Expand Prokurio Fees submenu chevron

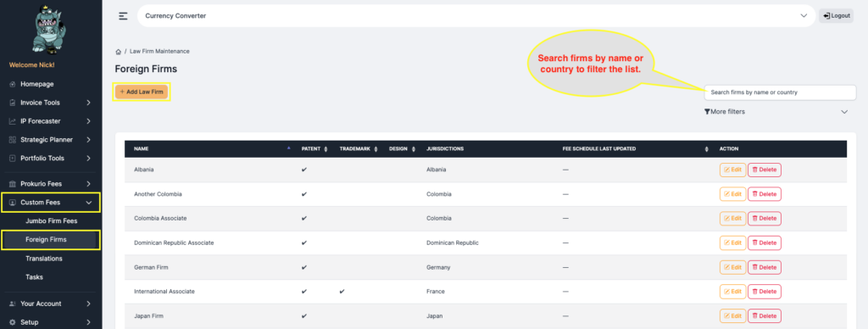(x=88, y=184)
